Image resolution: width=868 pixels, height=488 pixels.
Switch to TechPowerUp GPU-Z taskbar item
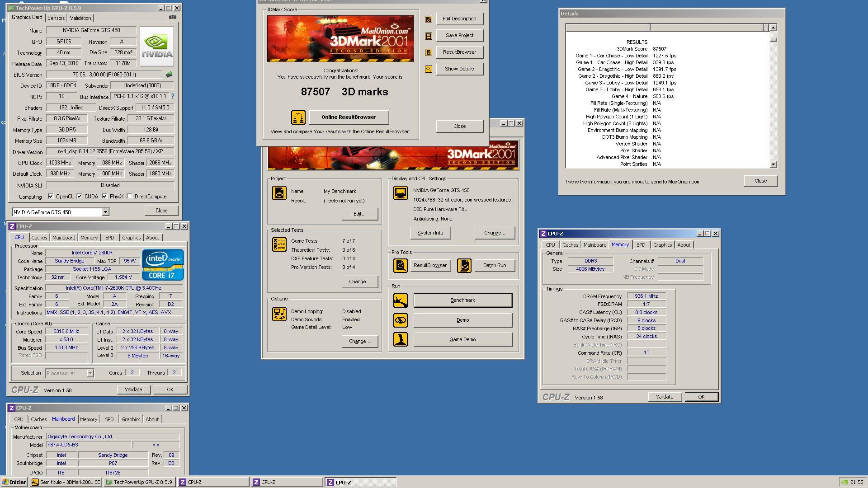point(139,482)
